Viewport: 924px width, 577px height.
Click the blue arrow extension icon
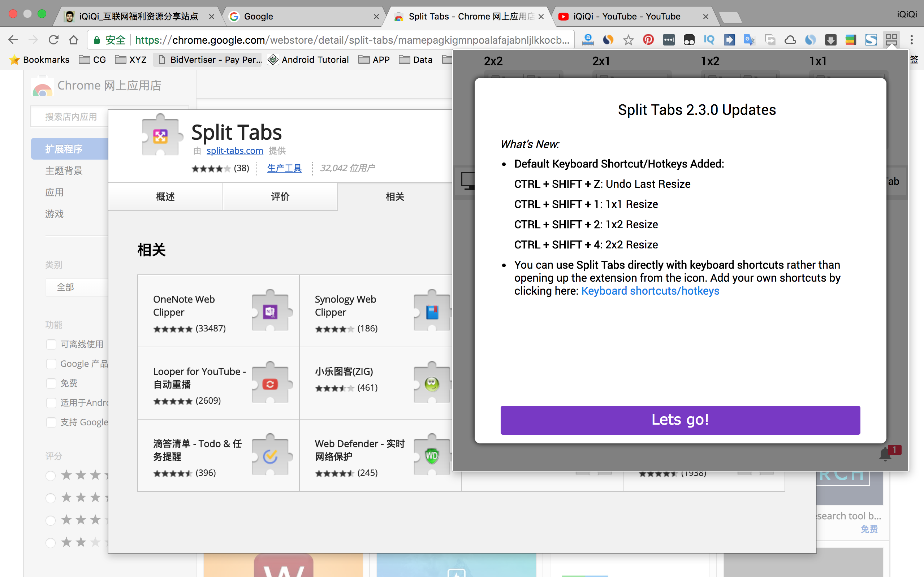pos(729,40)
